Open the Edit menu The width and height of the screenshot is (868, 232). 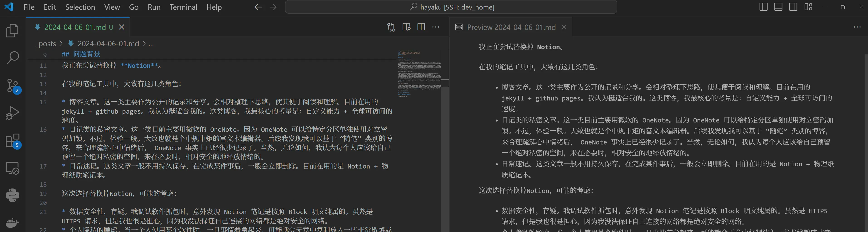coord(50,7)
